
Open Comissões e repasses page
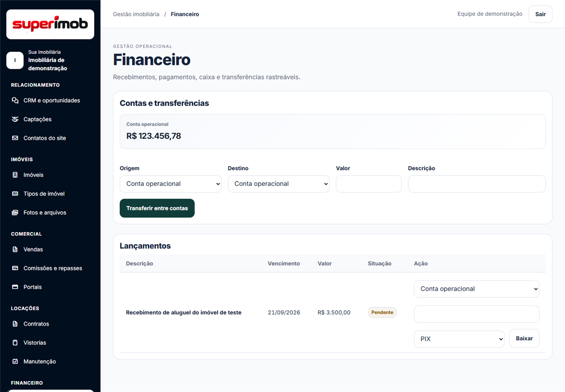pyautogui.click(x=50, y=268)
